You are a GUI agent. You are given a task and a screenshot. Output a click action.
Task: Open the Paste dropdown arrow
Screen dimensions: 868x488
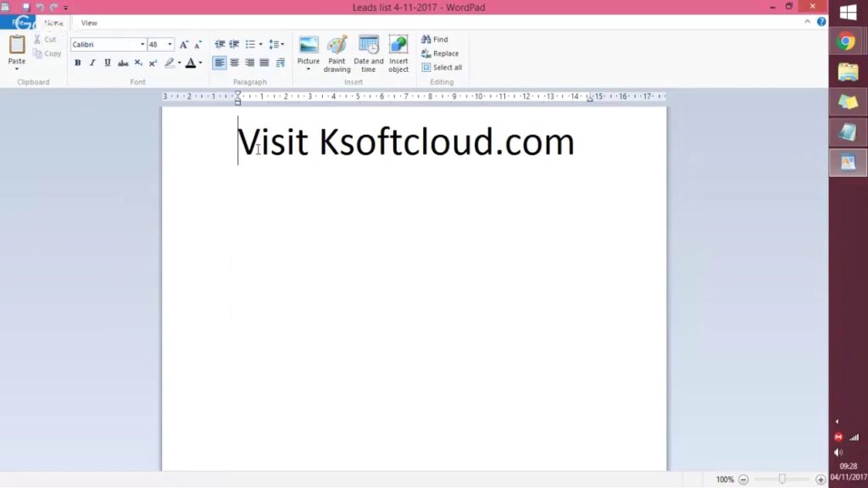[17, 69]
